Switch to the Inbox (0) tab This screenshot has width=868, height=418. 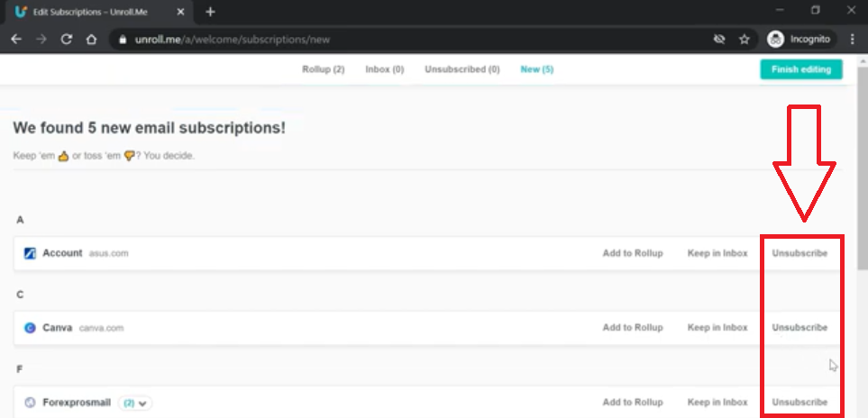385,69
